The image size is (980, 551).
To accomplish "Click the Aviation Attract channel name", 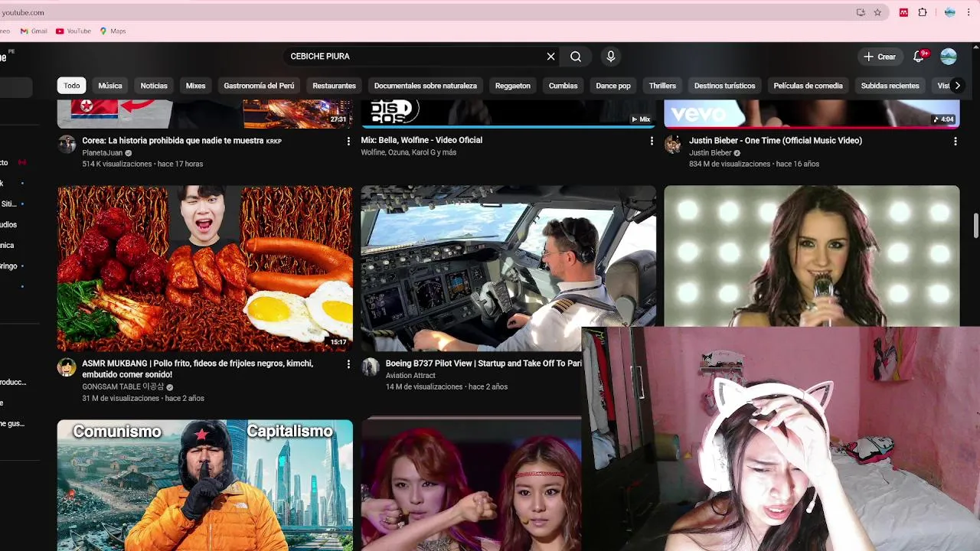I will tap(410, 376).
